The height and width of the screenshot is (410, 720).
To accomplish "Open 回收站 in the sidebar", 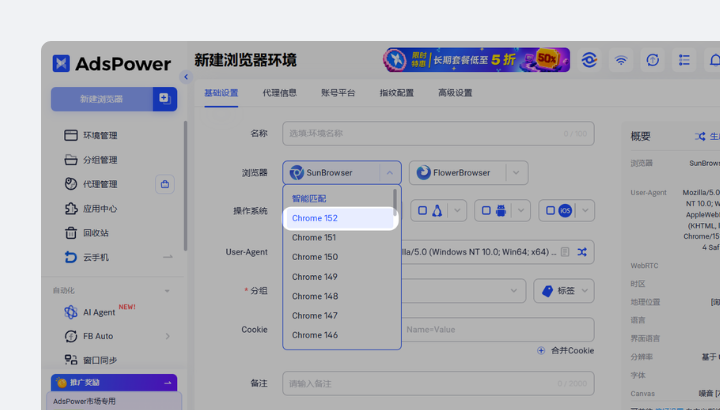I will 86,233.
